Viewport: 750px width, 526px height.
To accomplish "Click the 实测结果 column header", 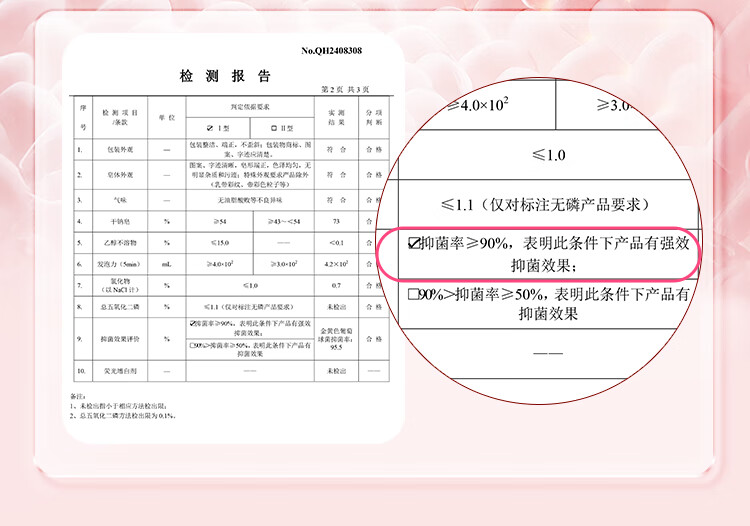I will point(336,118).
